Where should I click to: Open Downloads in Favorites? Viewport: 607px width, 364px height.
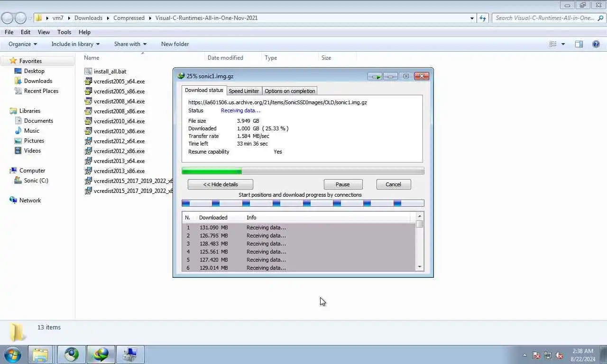38,81
